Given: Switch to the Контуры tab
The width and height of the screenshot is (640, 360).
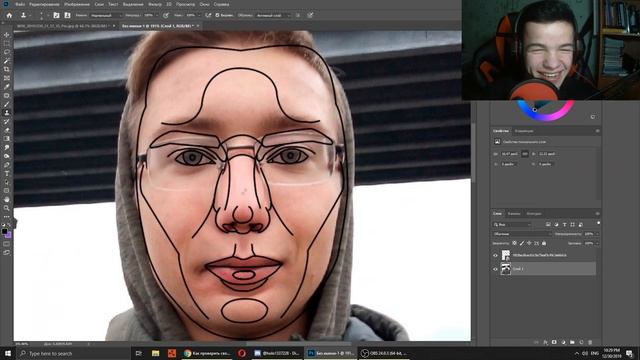Looking at the screenshot, I should tap(534, 213).
